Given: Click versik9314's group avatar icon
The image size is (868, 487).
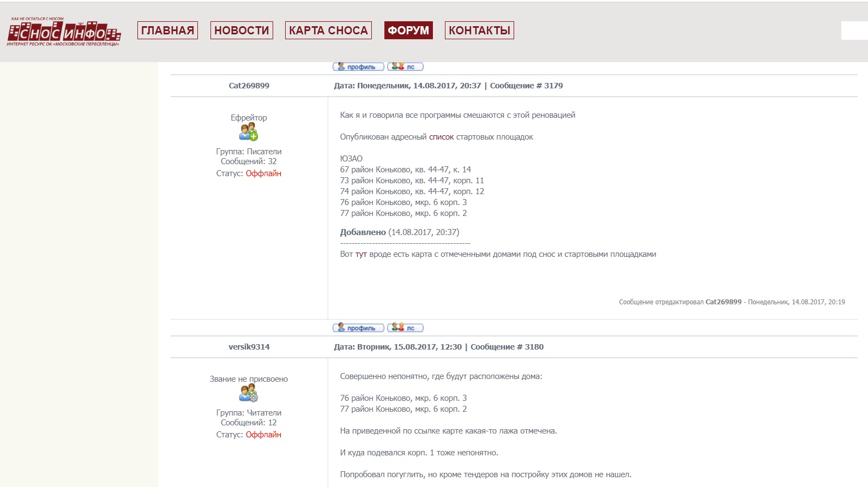Looking at the screenshot, I should tap(249, 393).
